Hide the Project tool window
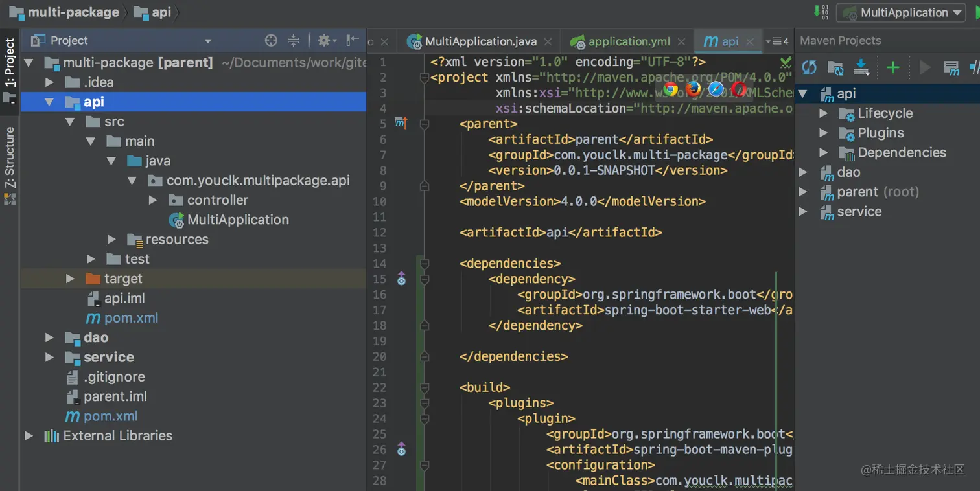 tap(352, 40)
